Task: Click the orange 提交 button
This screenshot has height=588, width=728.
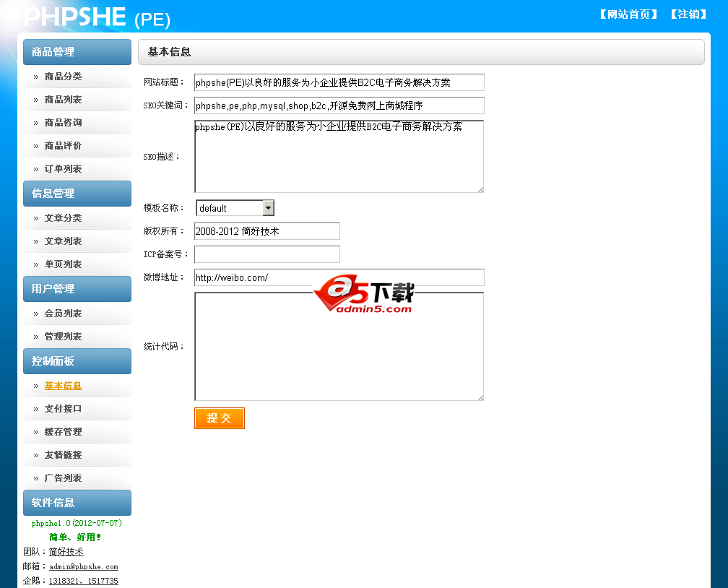Action: pos(219,418)
